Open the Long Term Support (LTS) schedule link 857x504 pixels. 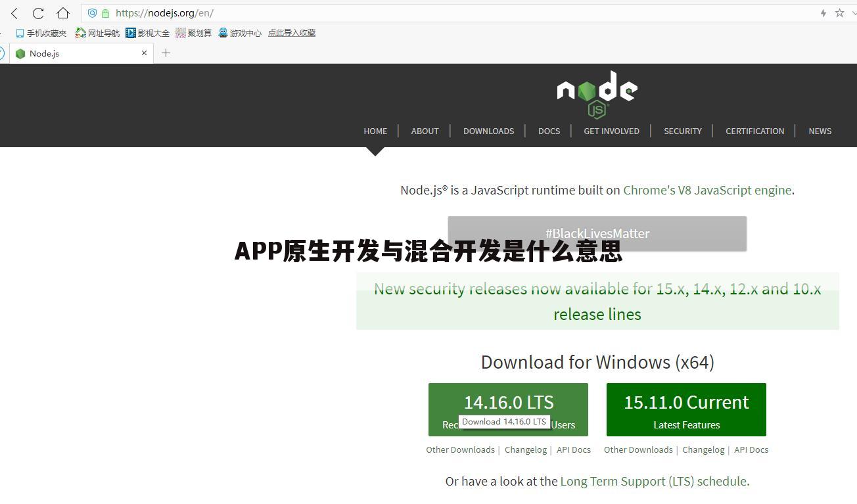pyautogui.click(x=653, y=481)
